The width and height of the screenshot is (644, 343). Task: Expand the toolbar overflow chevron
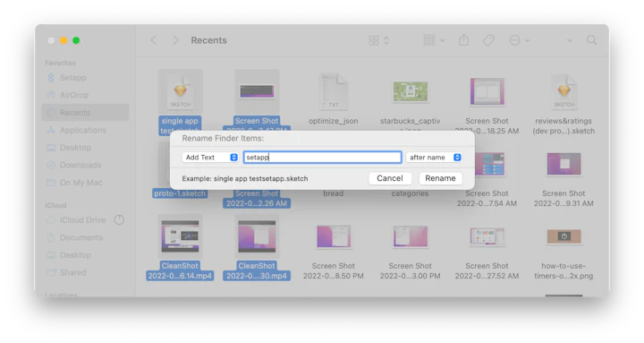point(570,40)
